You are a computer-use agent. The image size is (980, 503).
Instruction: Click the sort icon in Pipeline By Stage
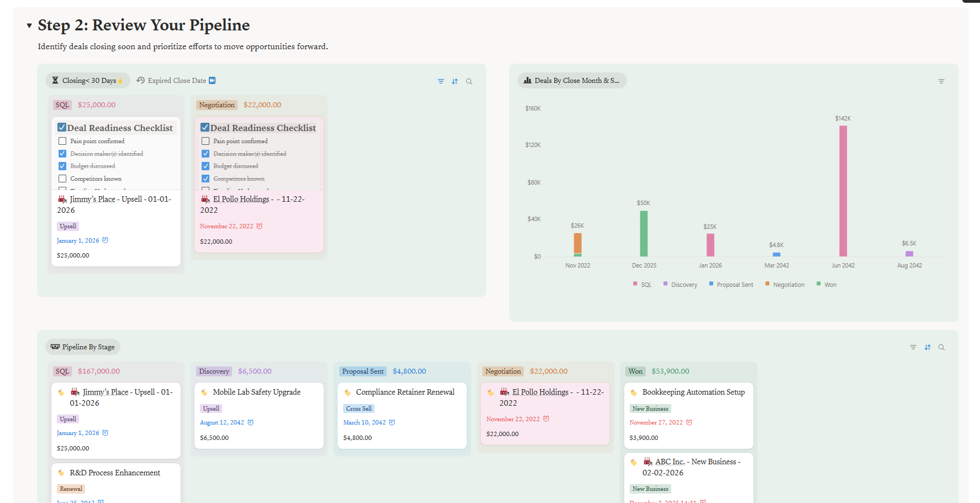[928, 347]
